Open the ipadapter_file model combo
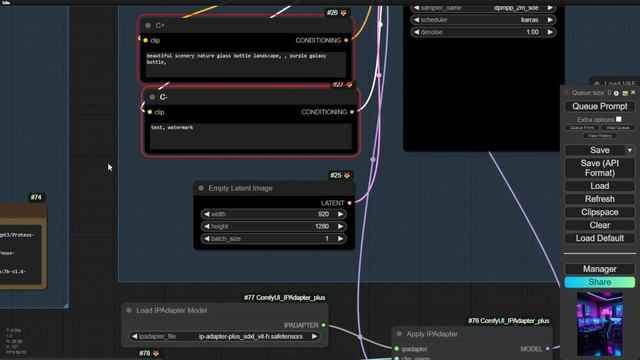This screenshot has width=640, height=360. pyautogui.click(x=224, y=336)
